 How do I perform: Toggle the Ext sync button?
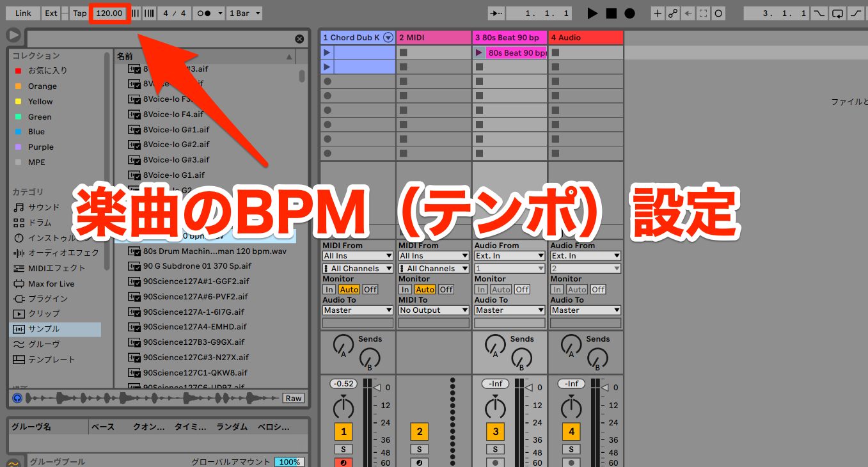coord(51,13)
